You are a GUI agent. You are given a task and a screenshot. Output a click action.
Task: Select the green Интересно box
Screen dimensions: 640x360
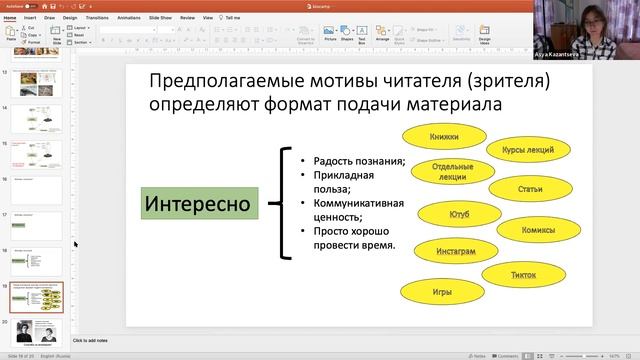click(200, 203)
